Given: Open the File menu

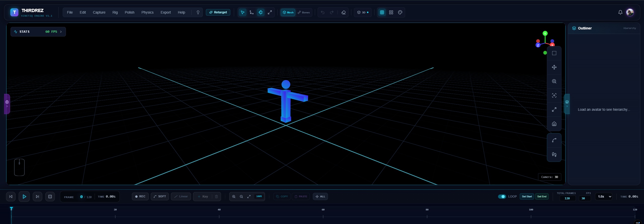Looking at the screenshot, I should click(70, 12).
